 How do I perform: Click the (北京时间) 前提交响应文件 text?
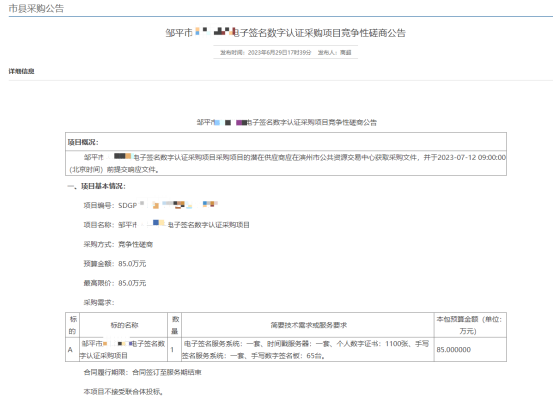click(x=114, y=170)
